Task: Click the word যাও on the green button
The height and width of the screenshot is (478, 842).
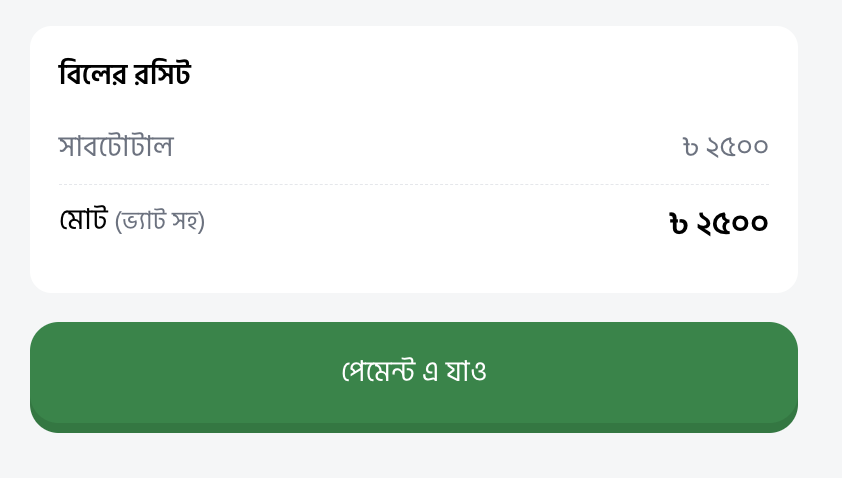Action: [467, 371]
